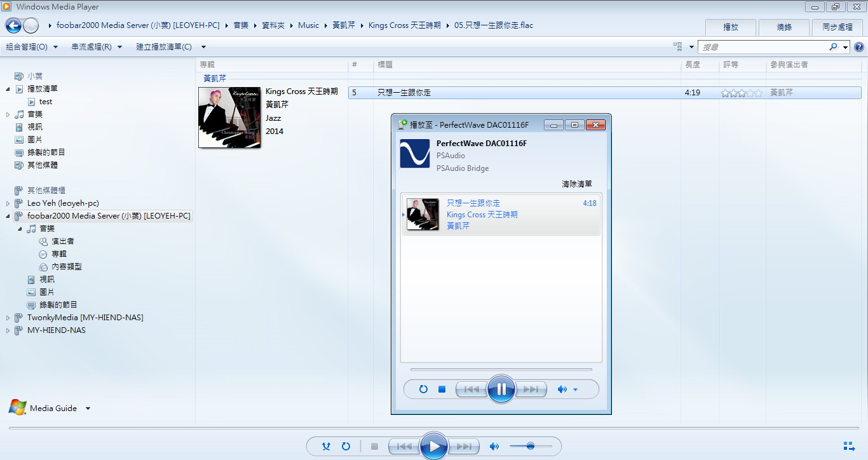This screenshot has width=868, height=460.
Task: Click the stop button in main player bar
Action: (374, 447)
